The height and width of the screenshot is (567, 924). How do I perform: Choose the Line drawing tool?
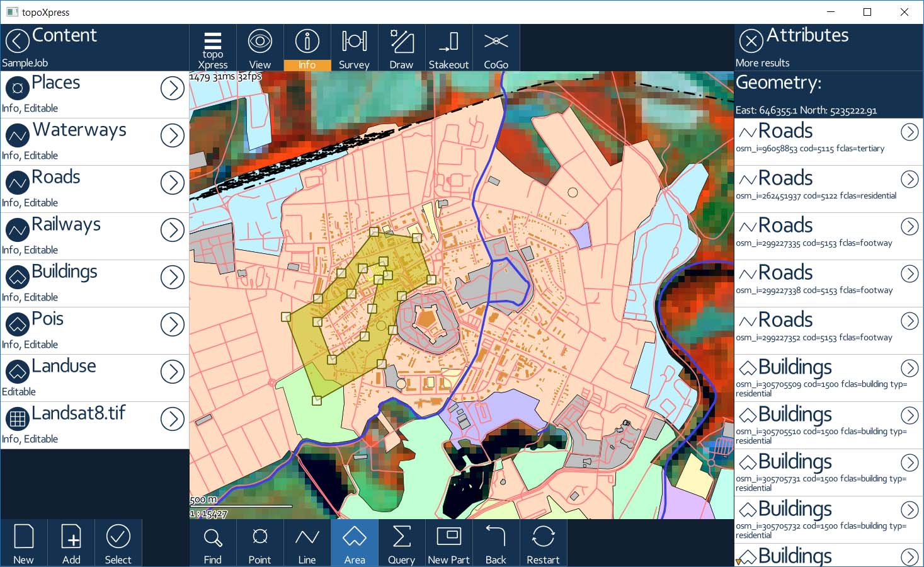coord(307,543)
